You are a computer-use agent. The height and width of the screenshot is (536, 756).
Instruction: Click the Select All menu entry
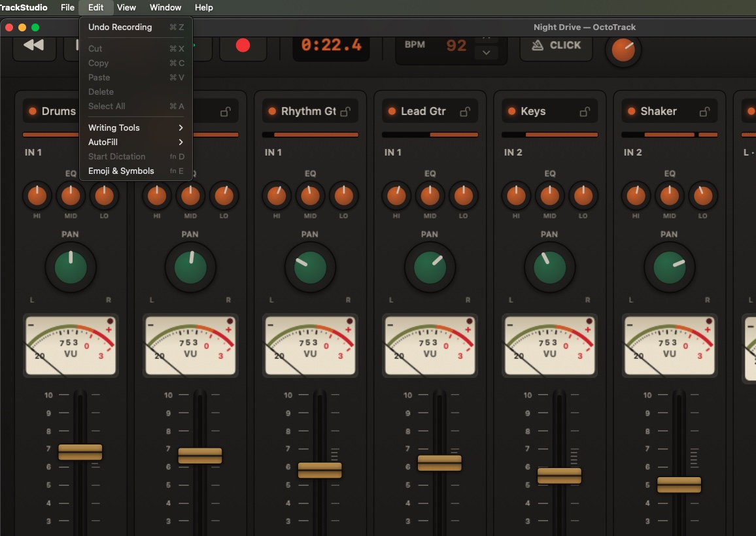[x=136, y=106]
